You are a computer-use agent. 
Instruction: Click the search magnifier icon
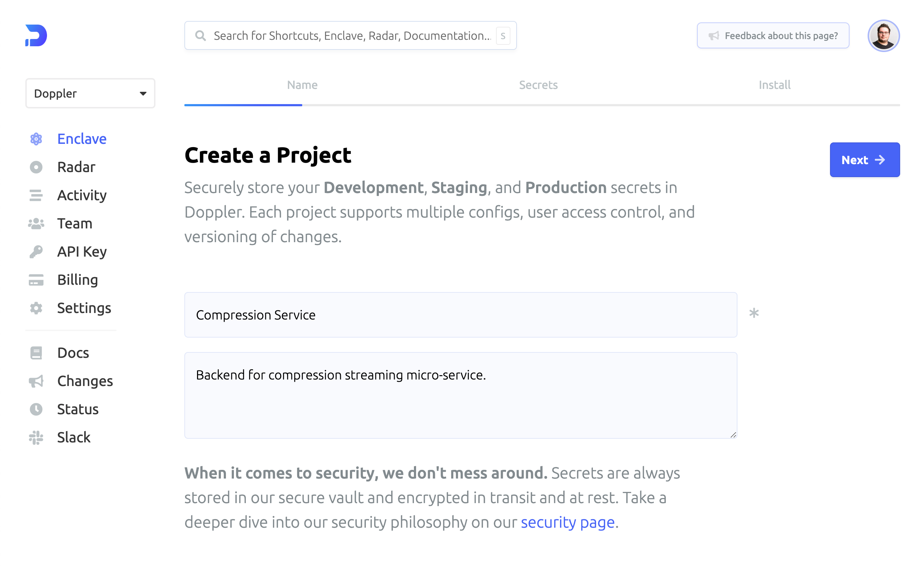[201, 36]
